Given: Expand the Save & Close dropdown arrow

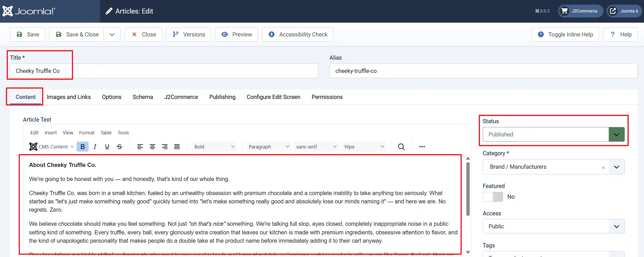Looking at the screenshot, I should (x=112, y=34).
